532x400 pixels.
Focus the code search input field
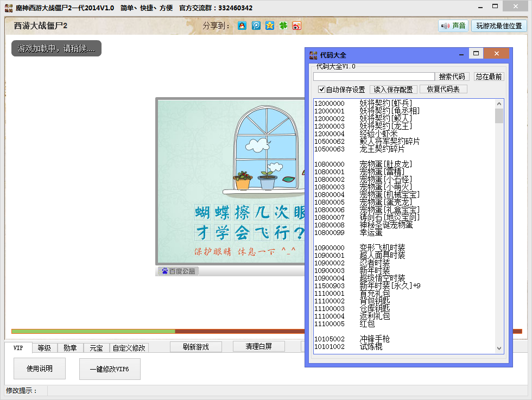click(x=374, y=77)
